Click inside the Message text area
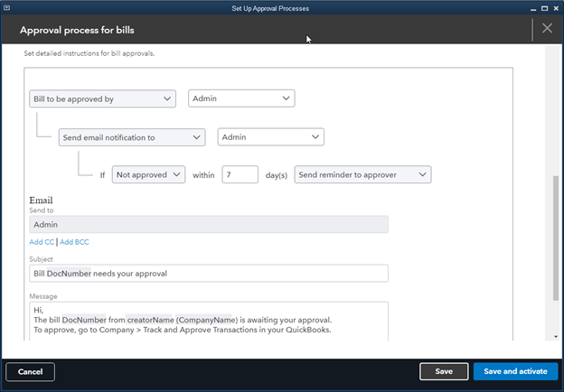 (208, 321)
